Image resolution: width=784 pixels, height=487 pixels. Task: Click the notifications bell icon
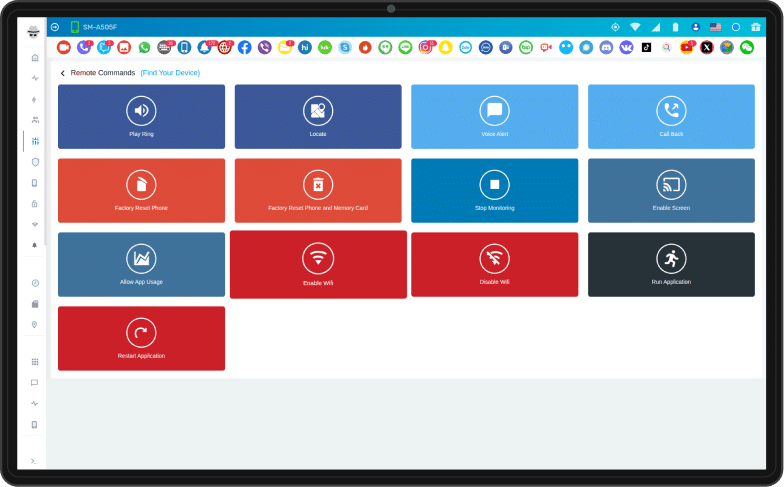coord(204,48)
